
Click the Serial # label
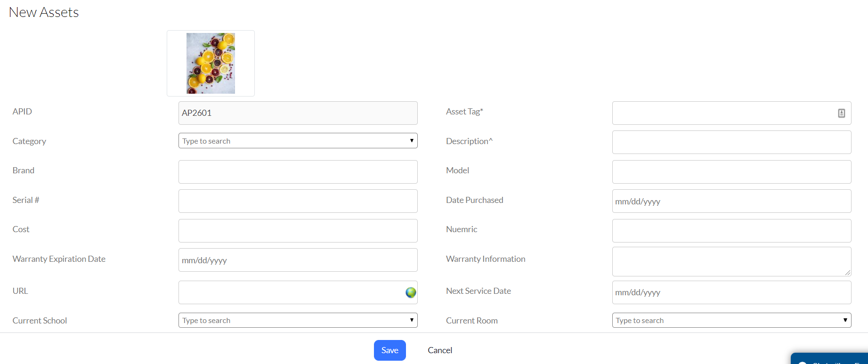[26, 200]
